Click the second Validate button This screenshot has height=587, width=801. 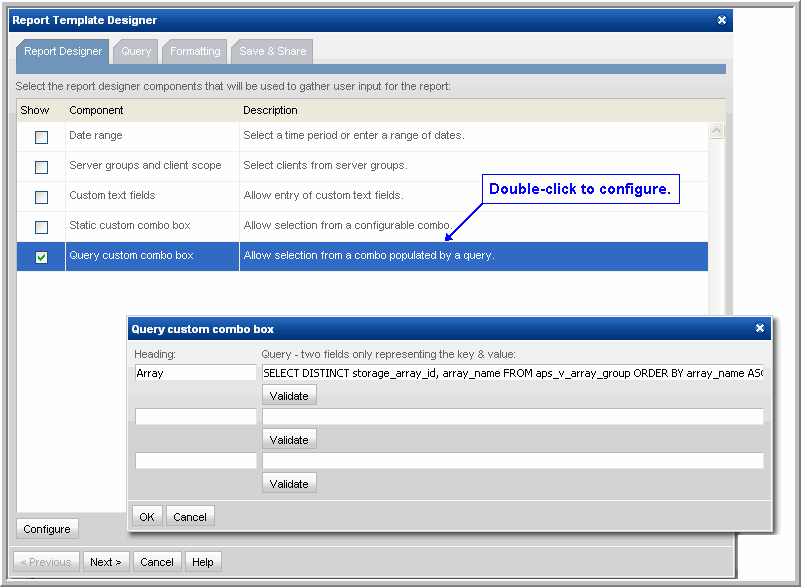289,440
